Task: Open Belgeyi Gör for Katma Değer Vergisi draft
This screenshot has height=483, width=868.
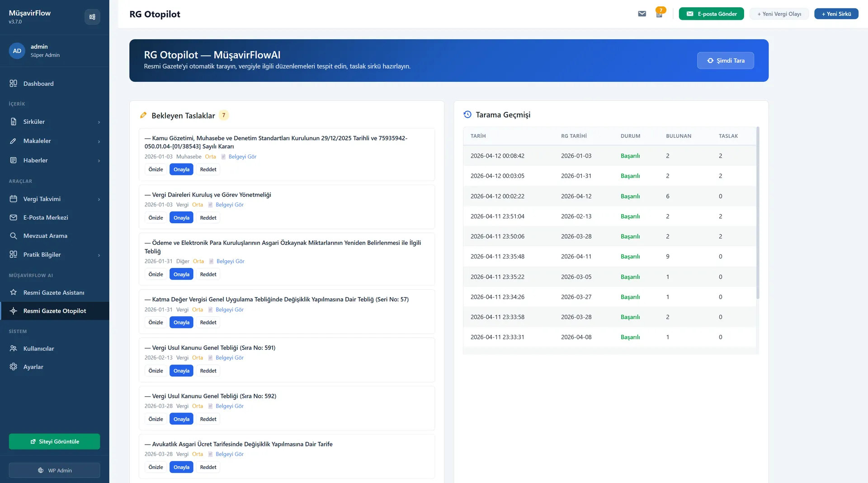Action: tap(229, 309)
